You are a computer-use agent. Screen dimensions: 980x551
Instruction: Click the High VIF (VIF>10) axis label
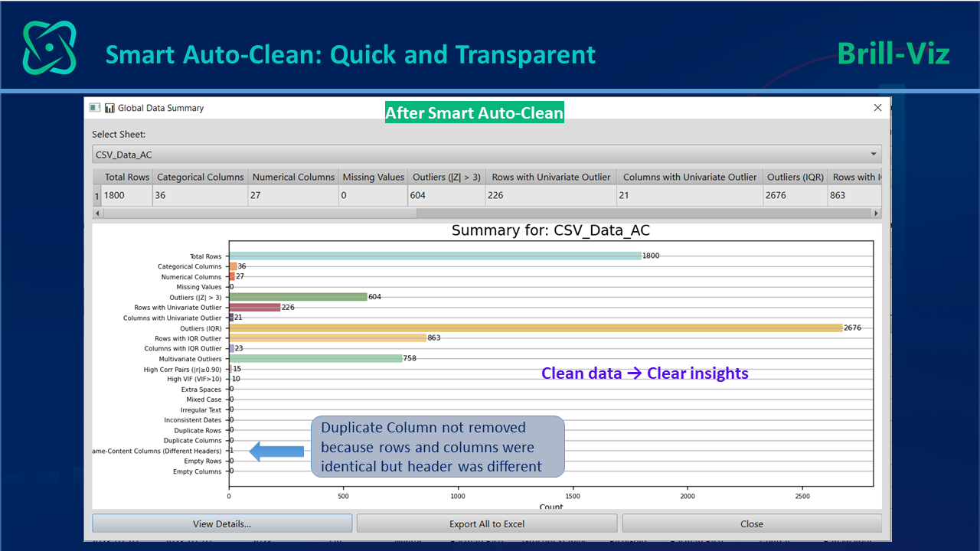(x=194, y=379)
